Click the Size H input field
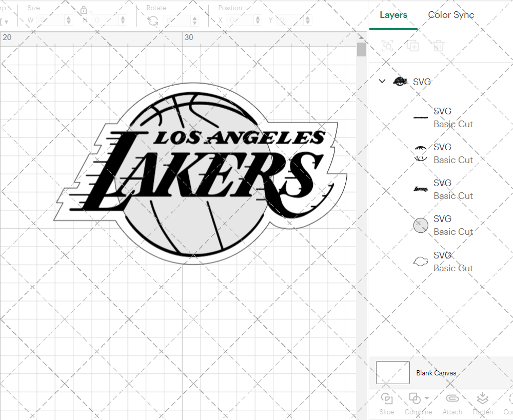513x420 pixels. (105, 21)
